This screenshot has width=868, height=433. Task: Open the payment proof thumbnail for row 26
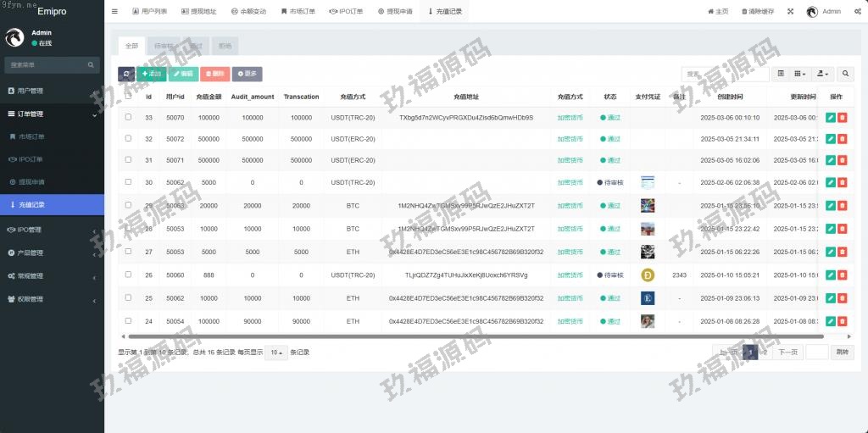[x=648, y=275]
